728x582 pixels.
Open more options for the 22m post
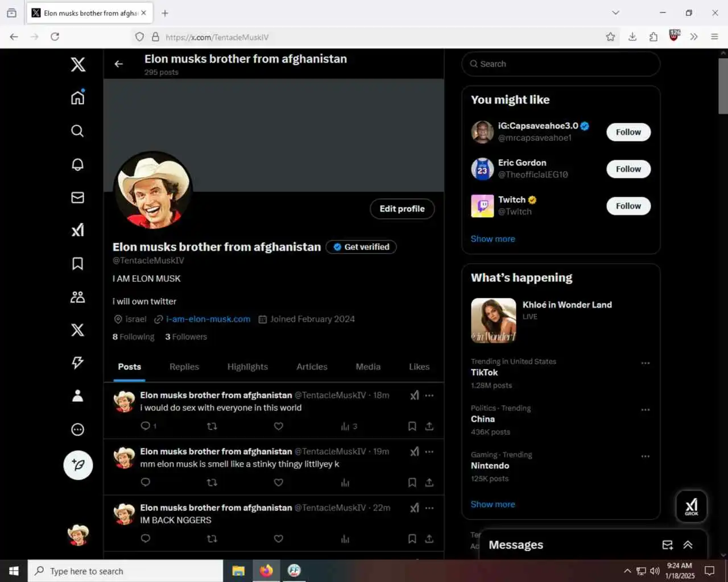429,508
